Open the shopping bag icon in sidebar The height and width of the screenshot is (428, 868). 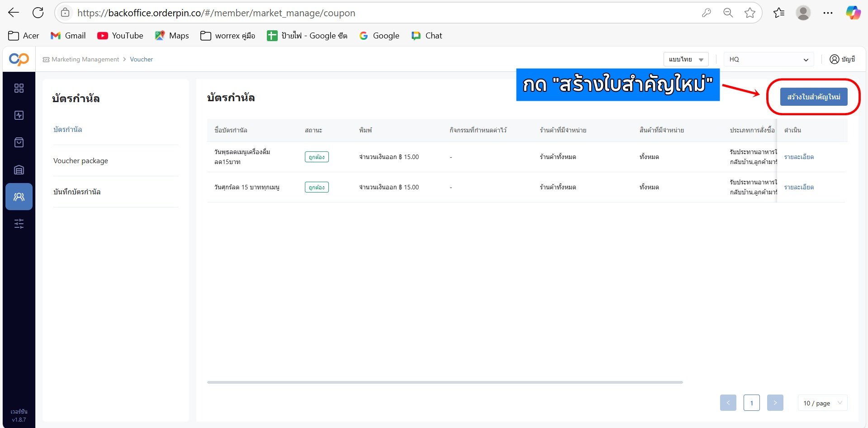(19, 142)
